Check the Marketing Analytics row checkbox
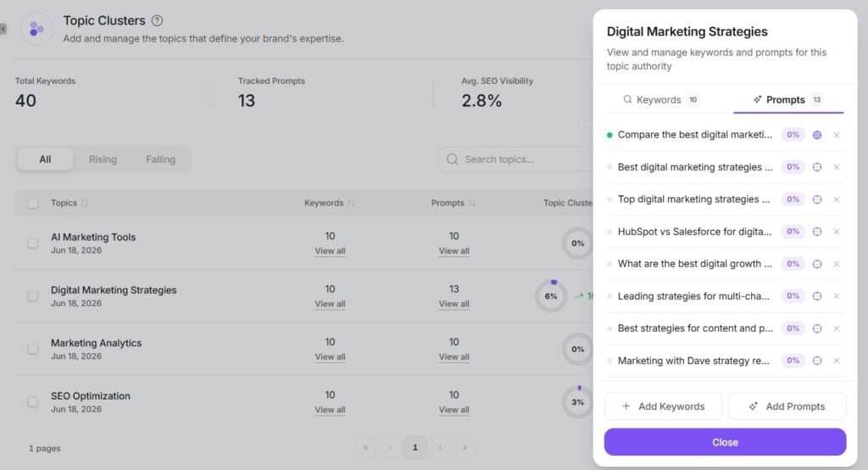The height and width of the screenshot is (470, 868). tap(33, 350)
